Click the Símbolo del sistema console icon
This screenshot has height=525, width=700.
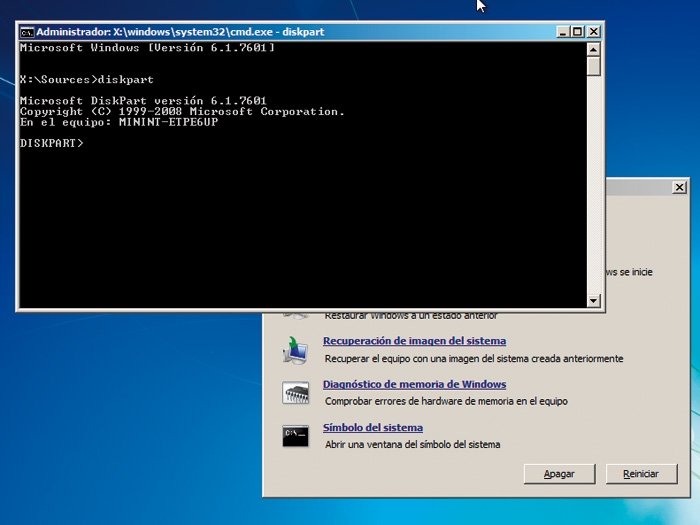coord(295,436)
